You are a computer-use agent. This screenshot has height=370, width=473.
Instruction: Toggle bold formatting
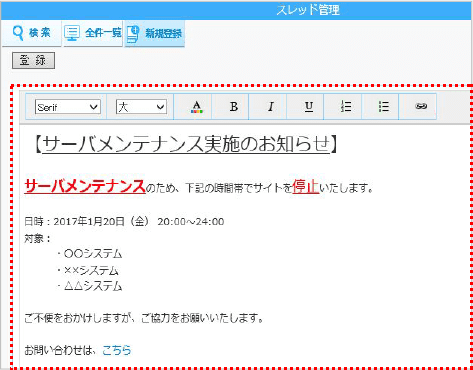pos(234,107)
